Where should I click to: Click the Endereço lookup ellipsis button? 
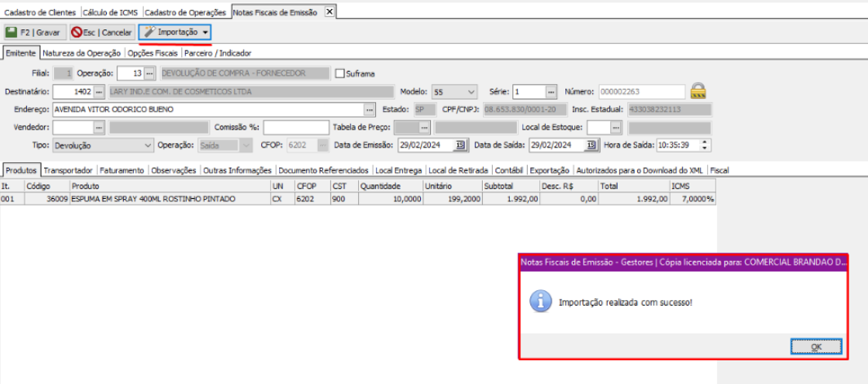click(x=369, y=109)
